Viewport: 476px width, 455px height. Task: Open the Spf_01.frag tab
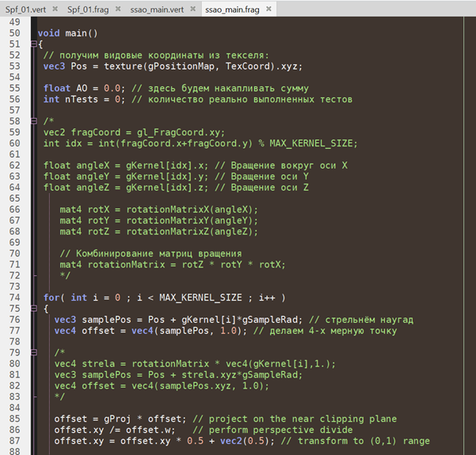[x=89, y=10]
